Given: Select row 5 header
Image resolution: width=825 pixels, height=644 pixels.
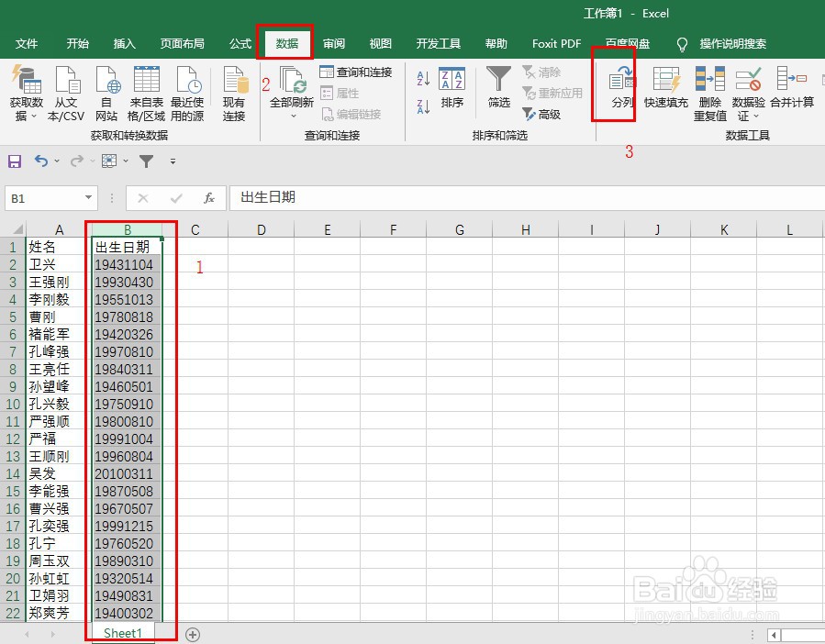Looking at the screenshot, I should tap(13, 316).
